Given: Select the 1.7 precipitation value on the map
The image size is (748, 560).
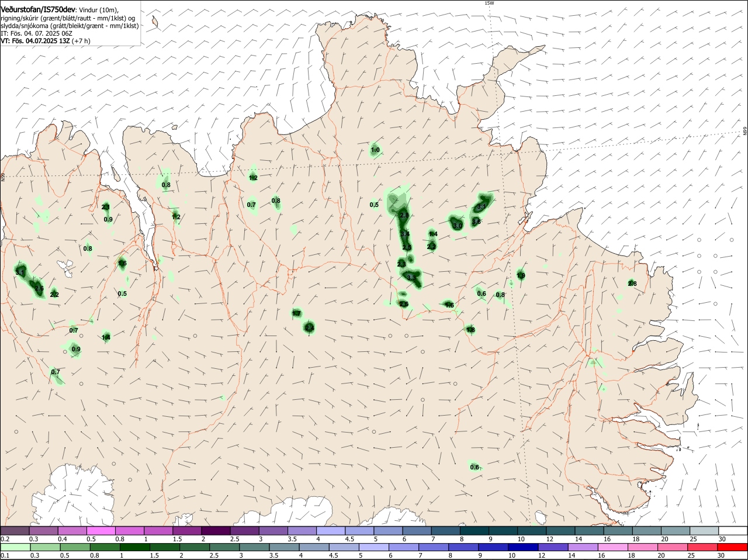Looking at the screenshot, I should pos(296,314).
